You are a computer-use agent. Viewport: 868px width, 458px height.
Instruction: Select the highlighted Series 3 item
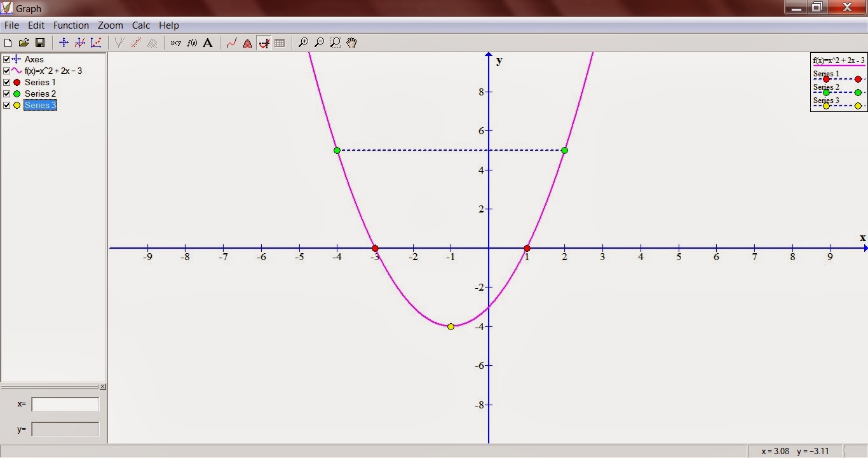pos(41,105)
